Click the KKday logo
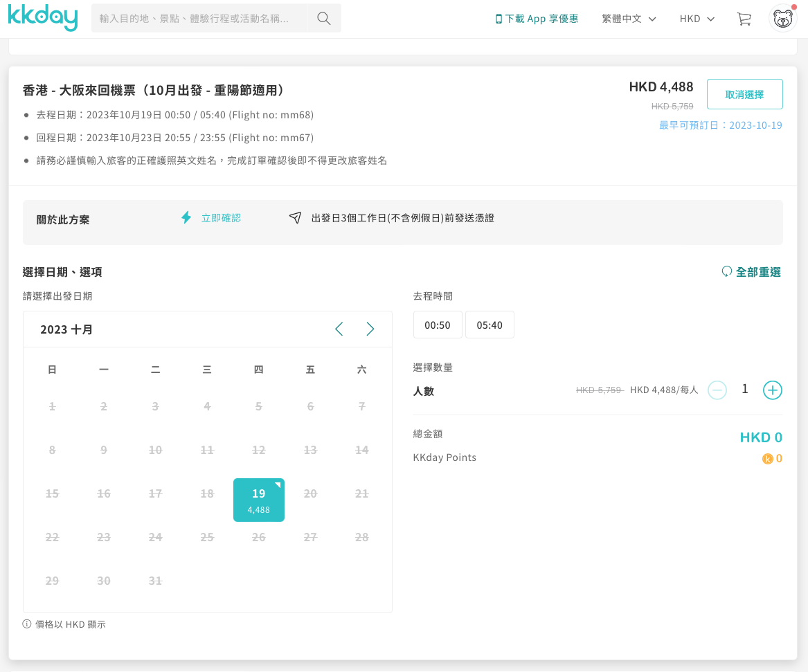 [x=42, y=18]
